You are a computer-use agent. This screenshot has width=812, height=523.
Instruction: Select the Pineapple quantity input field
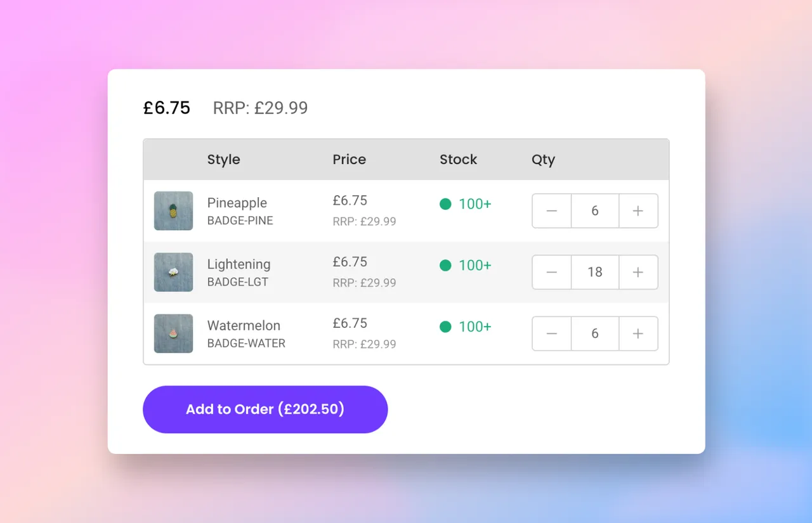coord(594,210)
